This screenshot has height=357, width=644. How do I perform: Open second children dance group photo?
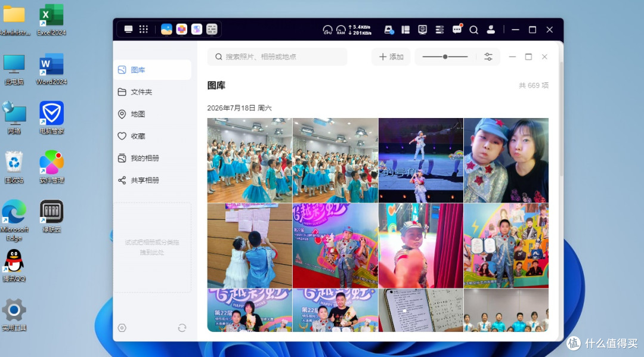click(x=335, y=160)
